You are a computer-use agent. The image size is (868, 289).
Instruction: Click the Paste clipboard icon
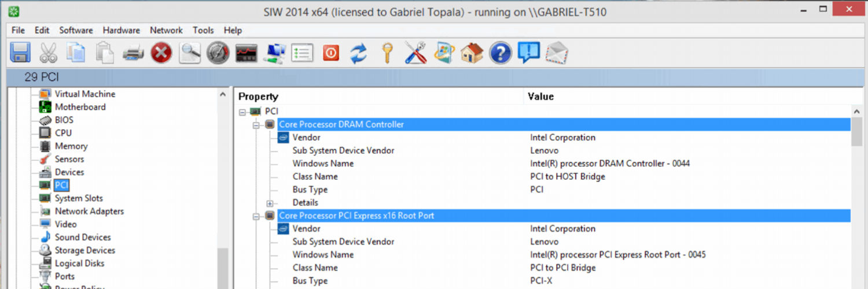coord(105,53)
